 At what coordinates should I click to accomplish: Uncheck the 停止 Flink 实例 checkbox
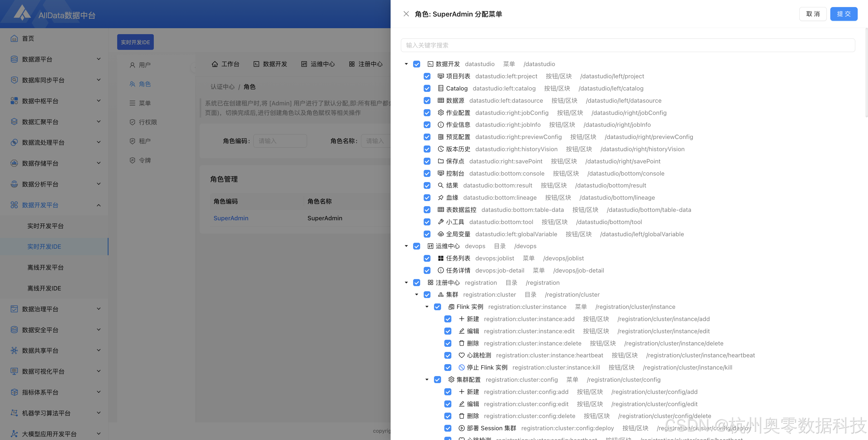tap(448, 367)
